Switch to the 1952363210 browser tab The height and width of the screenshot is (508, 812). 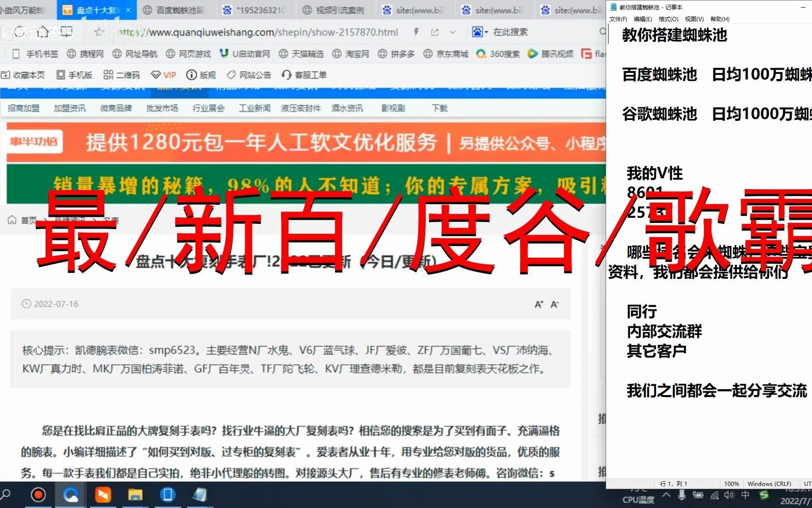tap(254, 10)
